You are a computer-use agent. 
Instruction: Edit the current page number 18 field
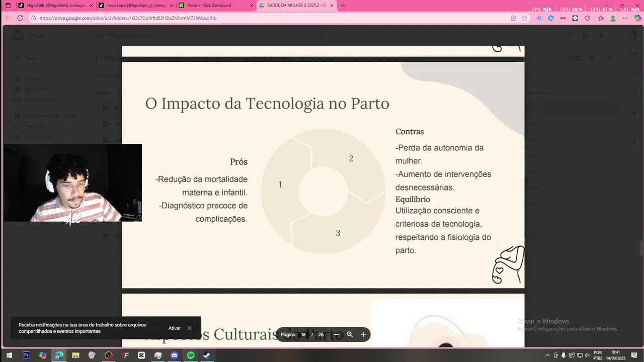(303, 334)
